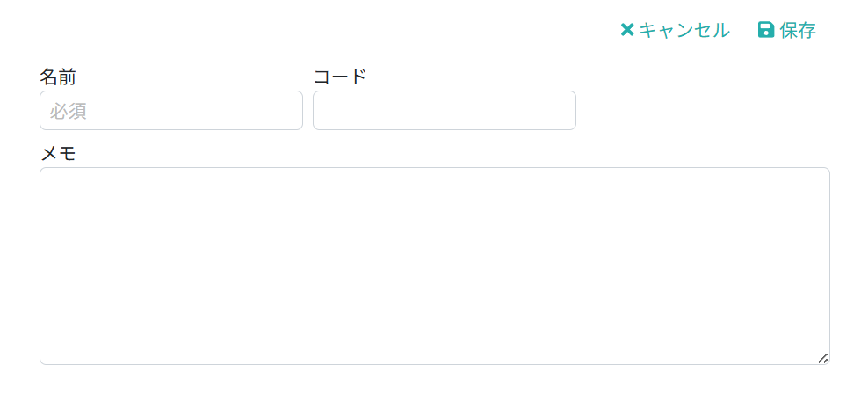Select the required name text box

171,111
